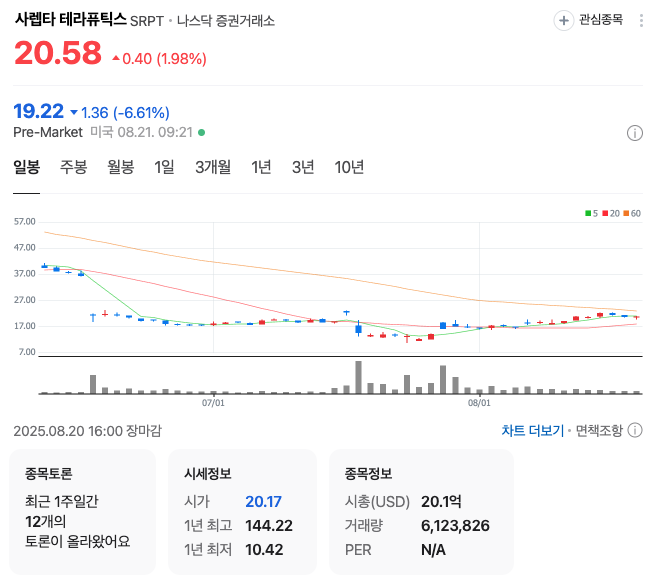Image resolution: width=658 pixels, height=588 pixels.
Task: Click the 57.00 price axis label
Action: pyautogui.click(x=25, y=222)
